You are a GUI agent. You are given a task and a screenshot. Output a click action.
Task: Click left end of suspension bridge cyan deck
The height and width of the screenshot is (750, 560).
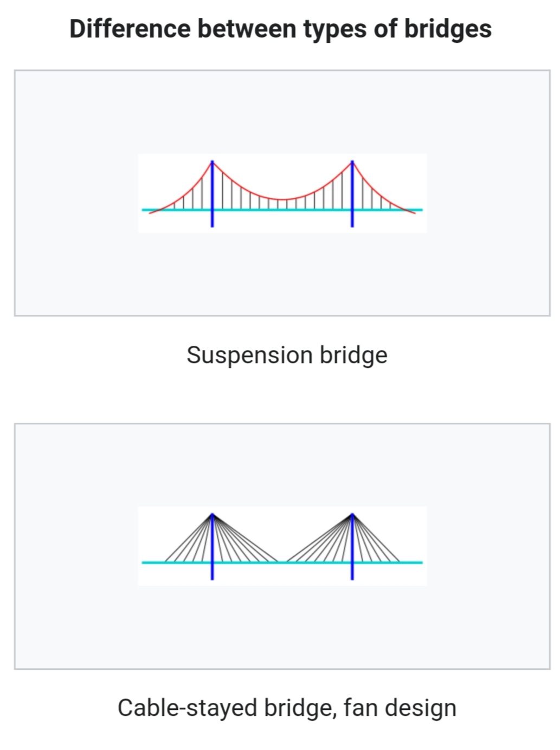tap(145, 210)
